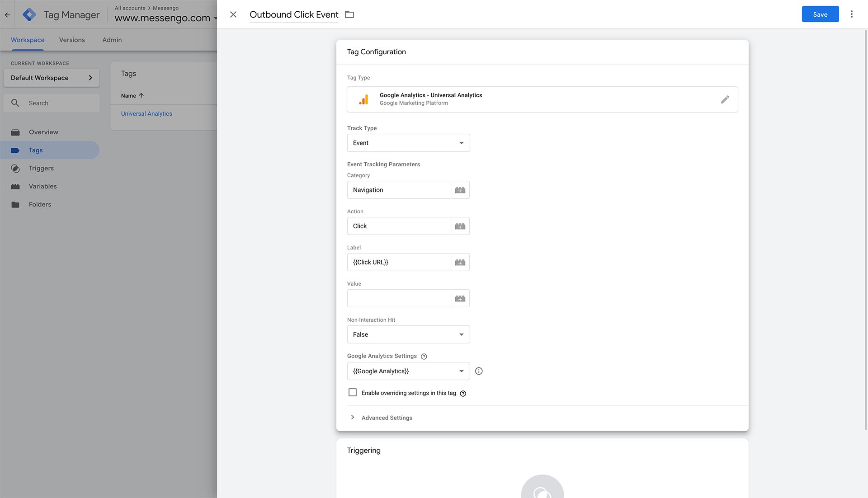Enable overriding settings in this tag
Screen dimensions: 868x498
click(x=353, y=392)
